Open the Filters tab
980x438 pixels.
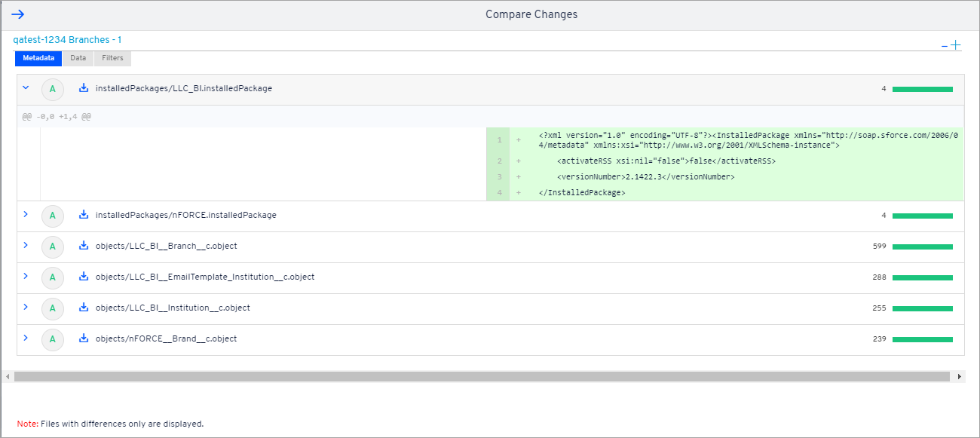(112, 58)
